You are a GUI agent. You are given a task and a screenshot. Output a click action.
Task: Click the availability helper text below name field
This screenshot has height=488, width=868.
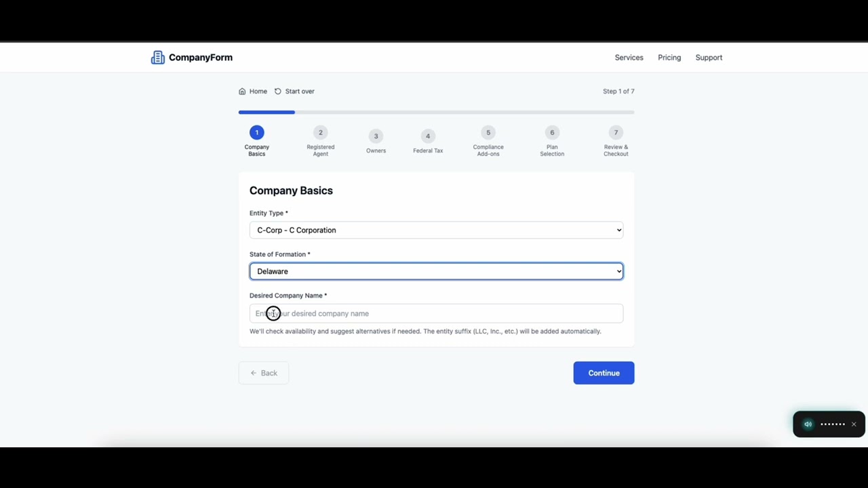click(x=425, y=331)
